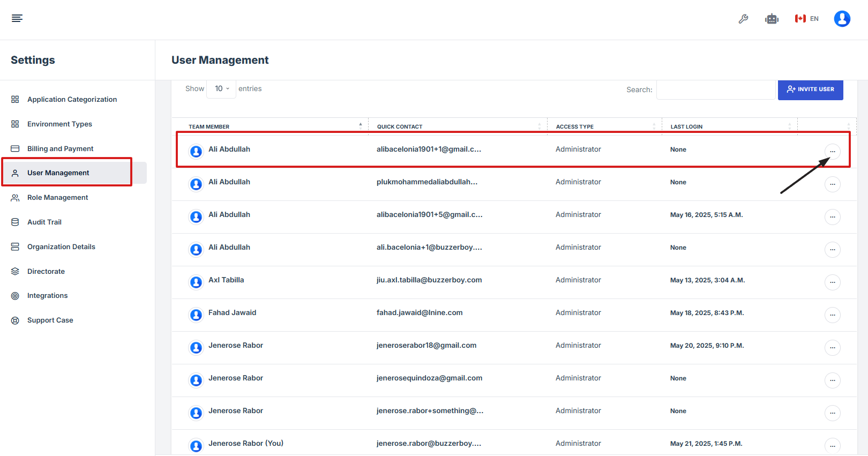Image resolution: width=868 pixels, height=456 pixels.
Task: Open the wrench tools icon
Action: [x=743, y=19]
